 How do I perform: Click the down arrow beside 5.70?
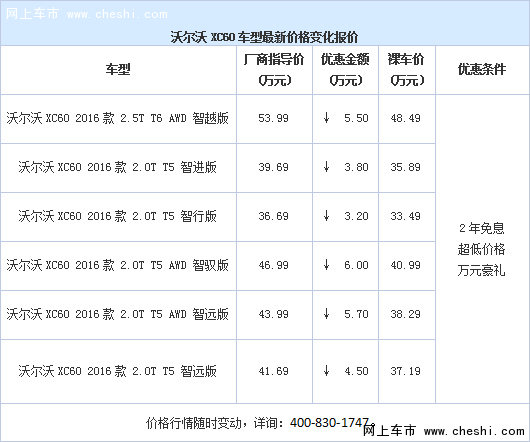[x=326, y=314]
